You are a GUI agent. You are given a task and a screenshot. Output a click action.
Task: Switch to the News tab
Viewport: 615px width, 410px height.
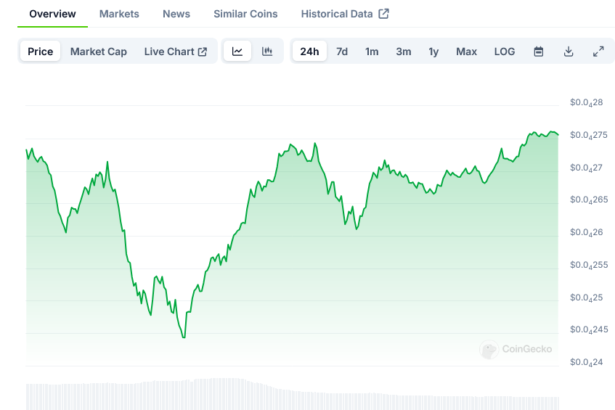176,14
